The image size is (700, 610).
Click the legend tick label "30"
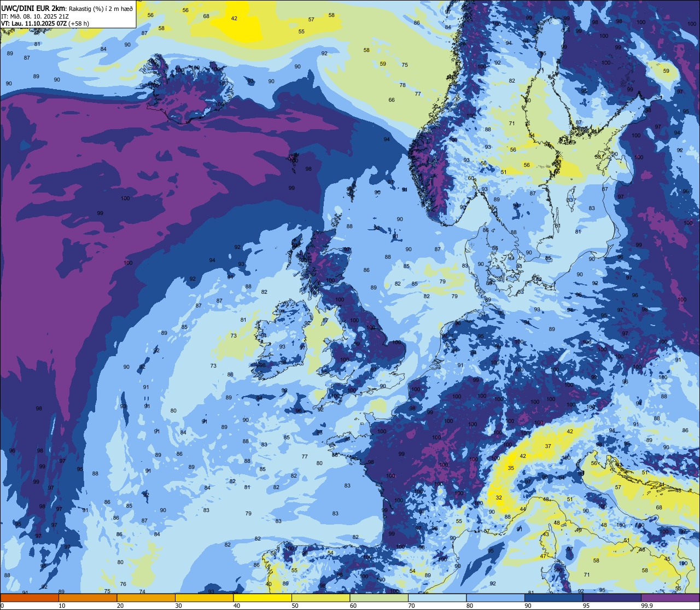click(178, 606)
